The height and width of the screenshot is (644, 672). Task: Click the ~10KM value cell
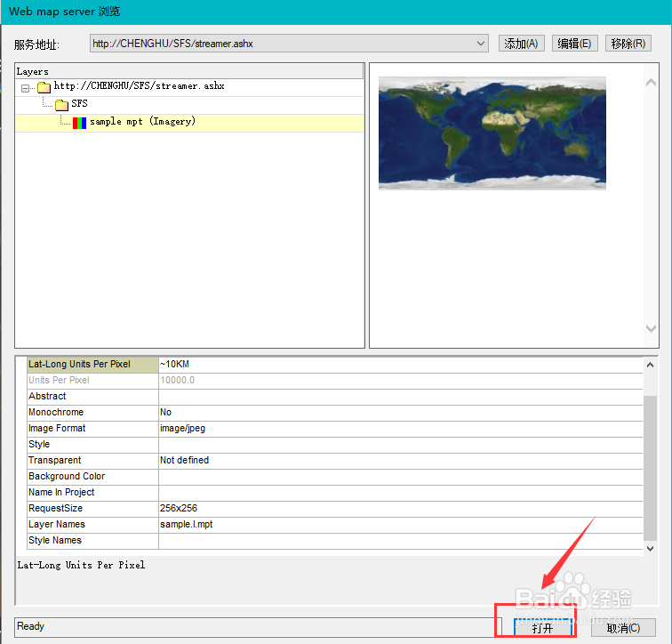tap(400, 364)
